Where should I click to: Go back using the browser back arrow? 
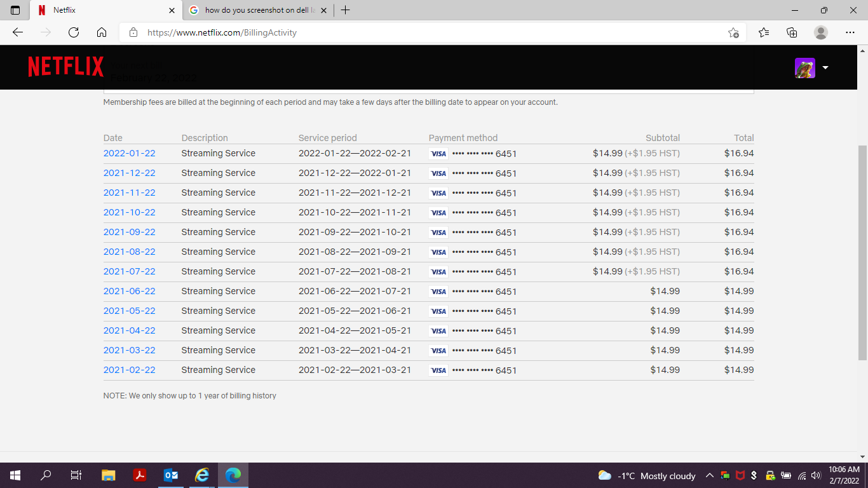pos(18,32)
